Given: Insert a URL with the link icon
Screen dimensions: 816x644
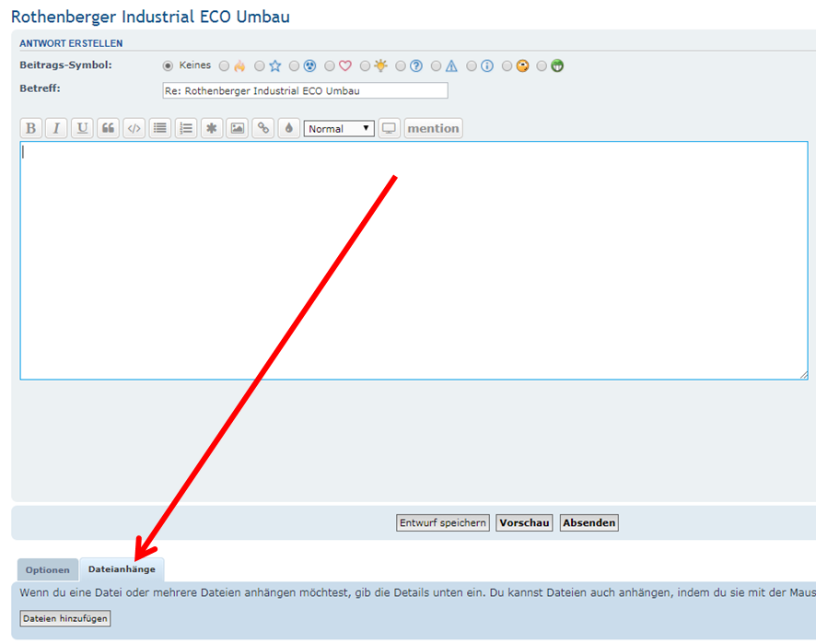Looking at the screenshot, I should [263, 129].
